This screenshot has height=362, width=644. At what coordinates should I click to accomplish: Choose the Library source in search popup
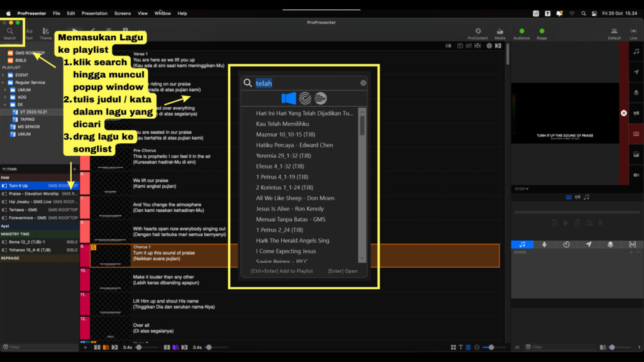tap(289, 99)
